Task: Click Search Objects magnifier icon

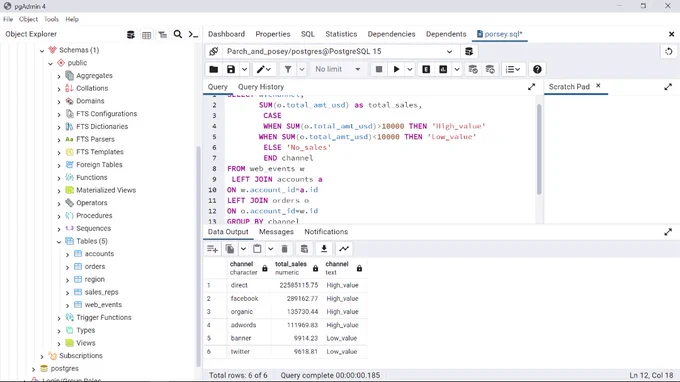Action: 178,34
